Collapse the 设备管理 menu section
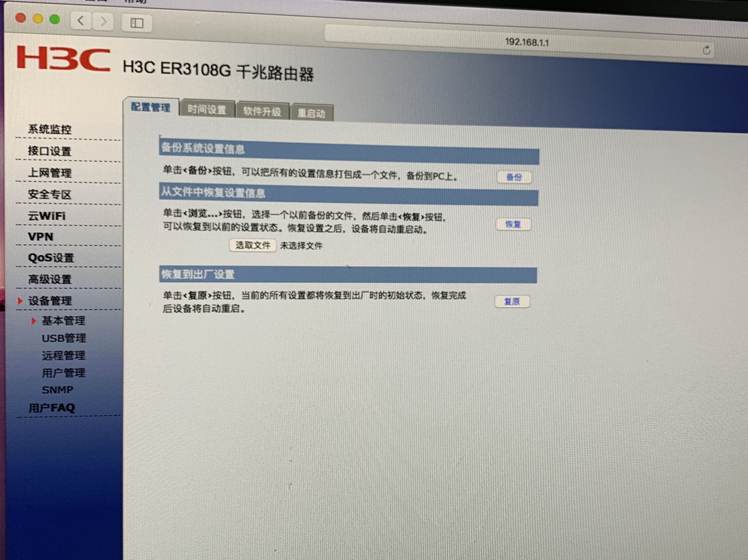The image size is (748, 560). tap(49, 300)
